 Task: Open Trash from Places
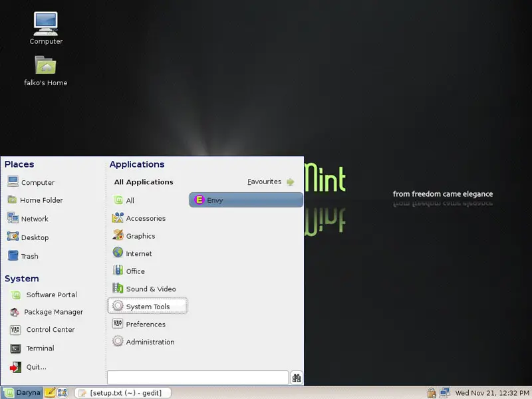point(23,256)
